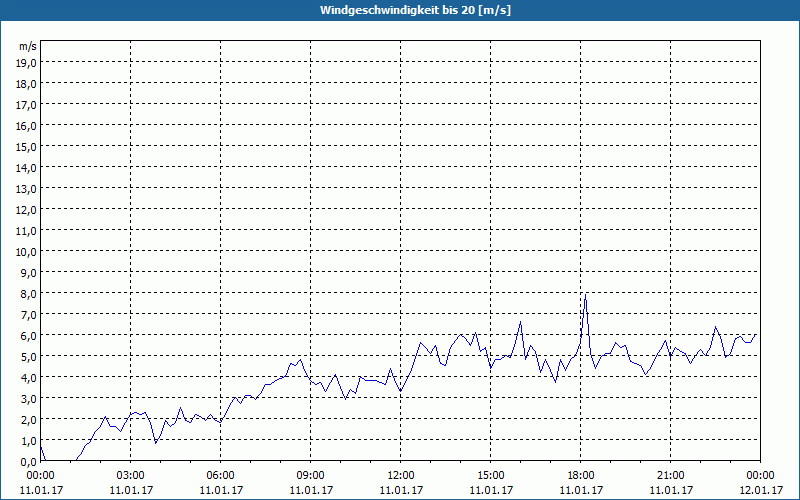Viewport: 800px width, 500px height.
Task: Click the 12:00 time axis label
Action: [x=401, y=476]
